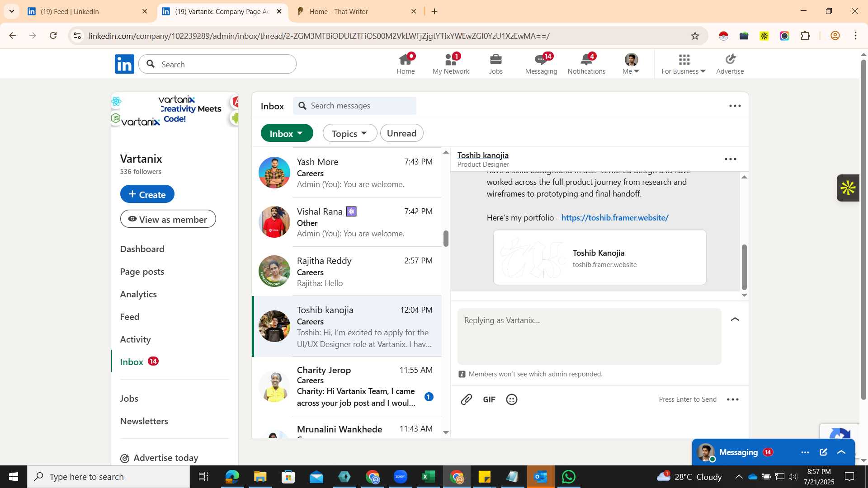The height and width of the screenshot is (488, 868).
Task: Open For Business dropdown
Action: click(x=684, y=64)
